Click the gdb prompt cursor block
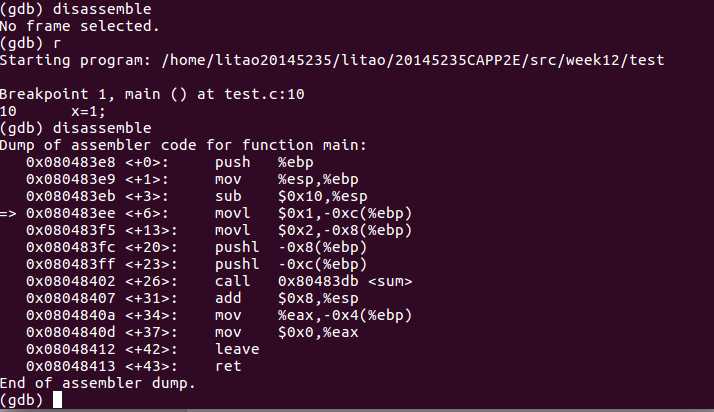Image resolution: width=714 pixels, height=412 pixels. [x=58, y=400]
